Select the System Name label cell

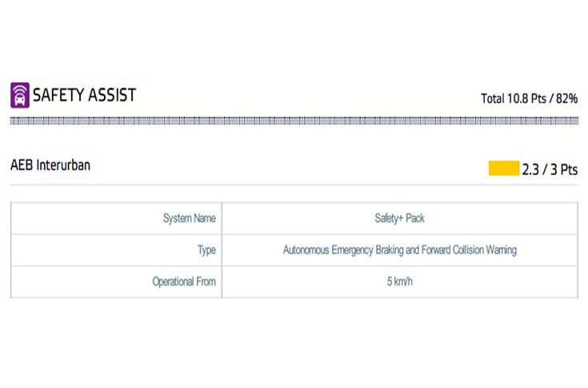189,218
